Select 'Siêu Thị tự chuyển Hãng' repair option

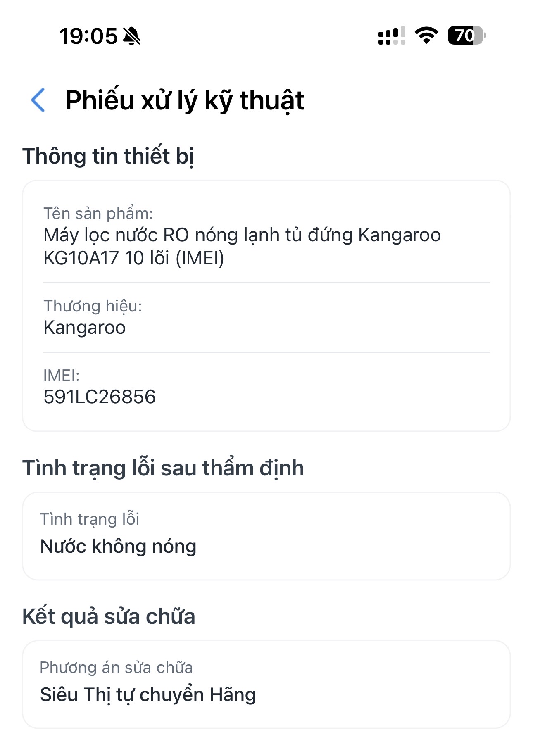[148, 694]
